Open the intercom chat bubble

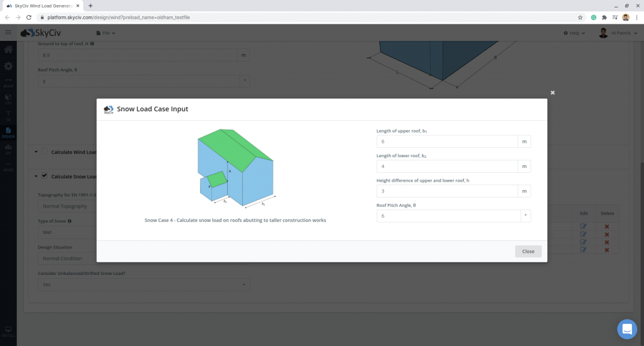pyautogui.click(x=627, y=328)
